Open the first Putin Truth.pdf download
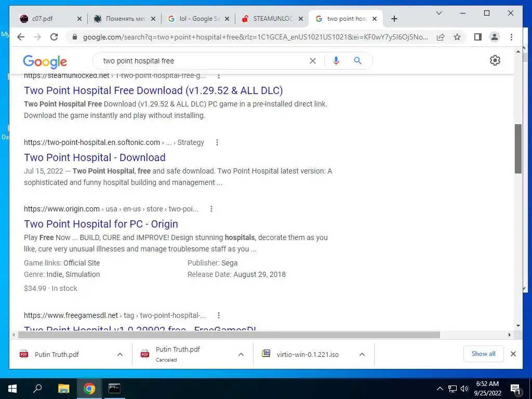 [x=56, y=354]
